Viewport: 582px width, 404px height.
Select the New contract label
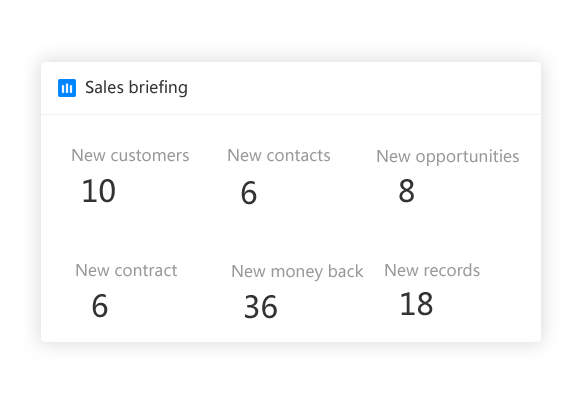[x=126, y=270]
